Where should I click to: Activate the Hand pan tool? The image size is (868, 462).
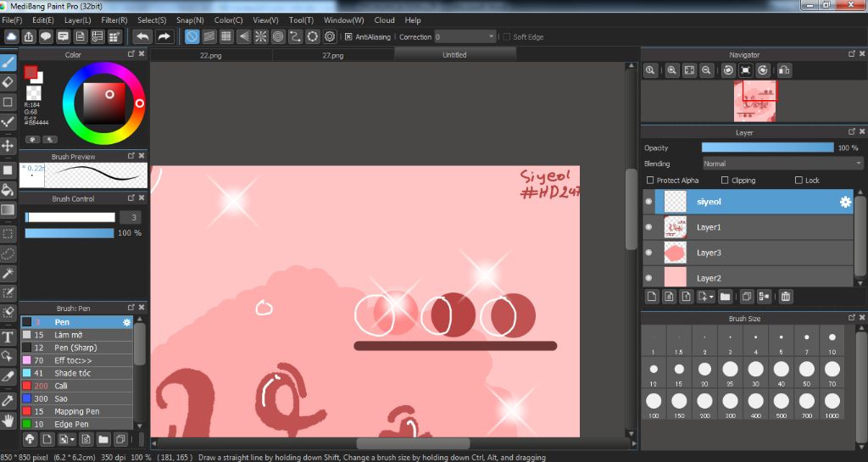click(8, 420)
